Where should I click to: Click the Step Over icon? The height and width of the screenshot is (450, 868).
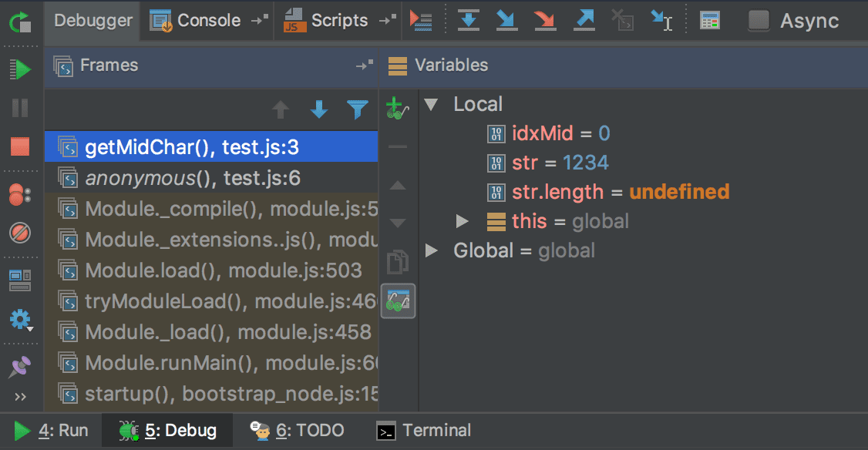(x=468, y=21)
